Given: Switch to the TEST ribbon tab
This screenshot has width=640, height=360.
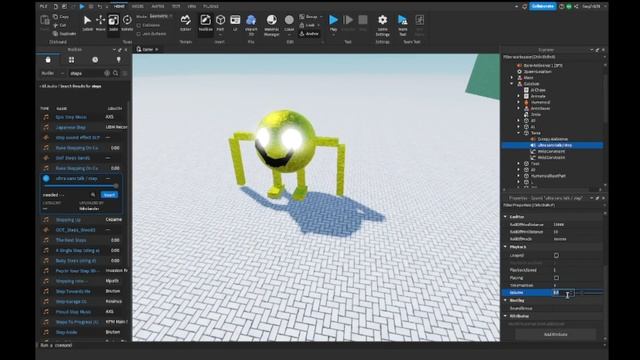Looking at the screenshot, I should [176, 6].
